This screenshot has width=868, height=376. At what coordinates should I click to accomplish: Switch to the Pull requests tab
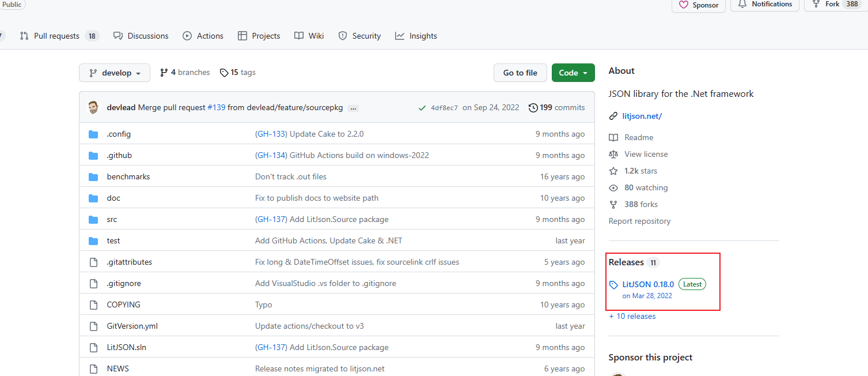coord(56,36)
